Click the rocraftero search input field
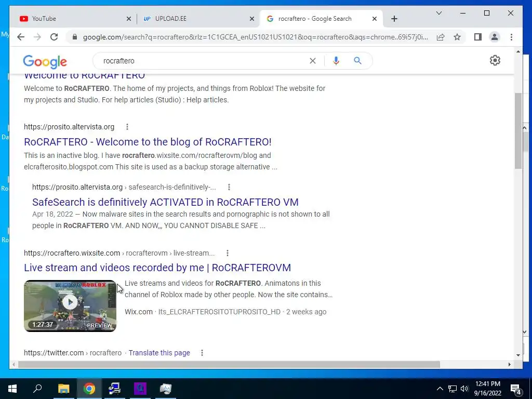 coord(204,61)
